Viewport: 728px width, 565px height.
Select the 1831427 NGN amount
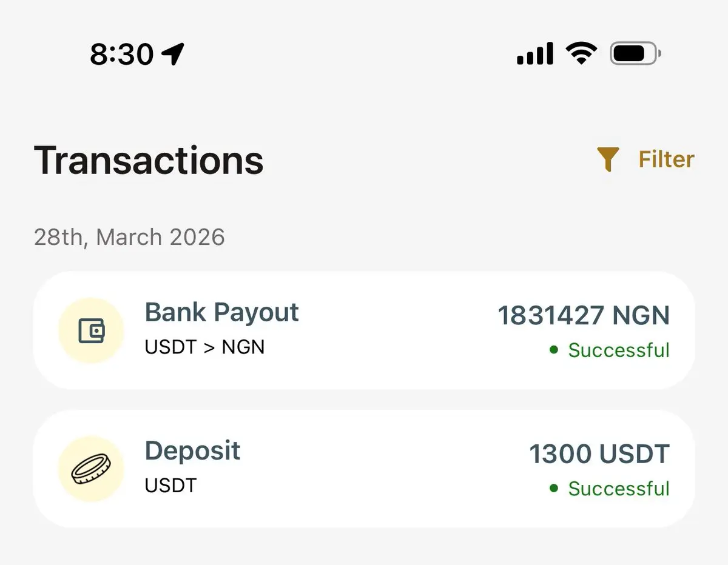tap(584, 316)
